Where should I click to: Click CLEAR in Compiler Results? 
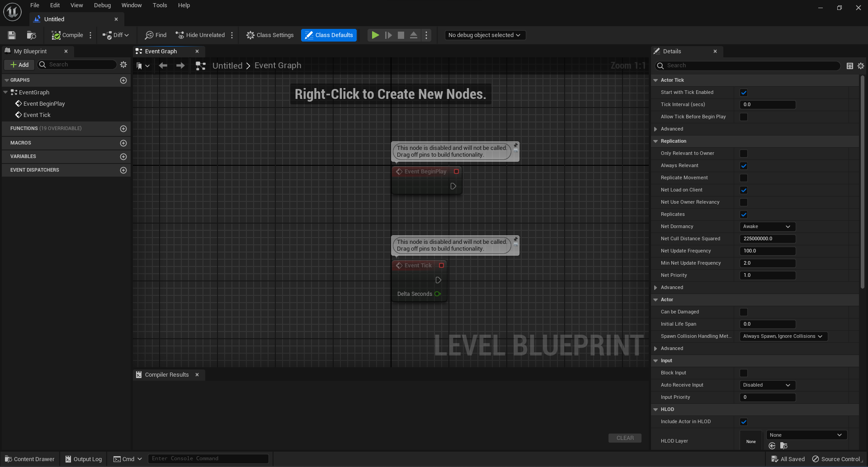(625, 438)
